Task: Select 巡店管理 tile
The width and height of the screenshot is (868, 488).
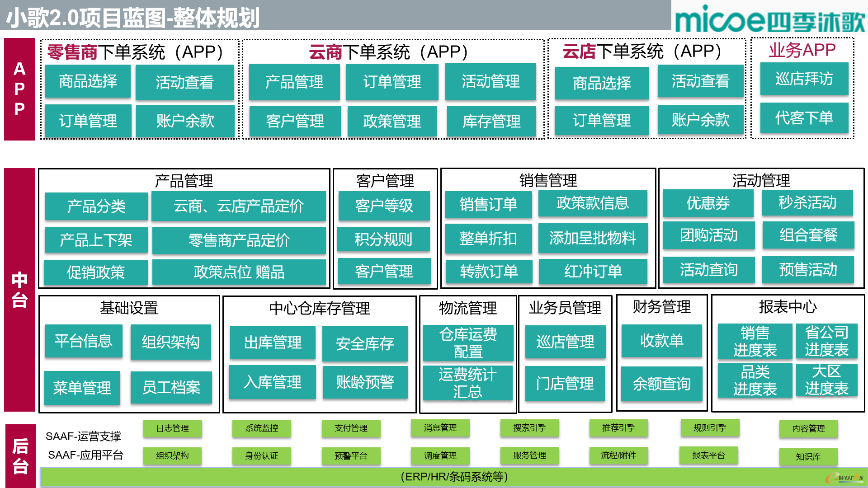Action: tap(565, 342)
